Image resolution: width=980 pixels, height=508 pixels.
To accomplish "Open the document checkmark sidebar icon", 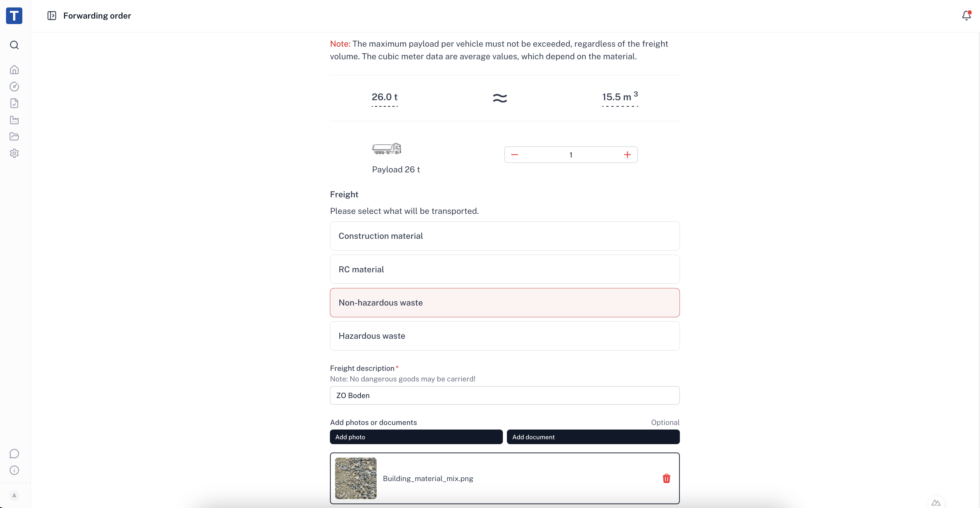I will point(14,103).
